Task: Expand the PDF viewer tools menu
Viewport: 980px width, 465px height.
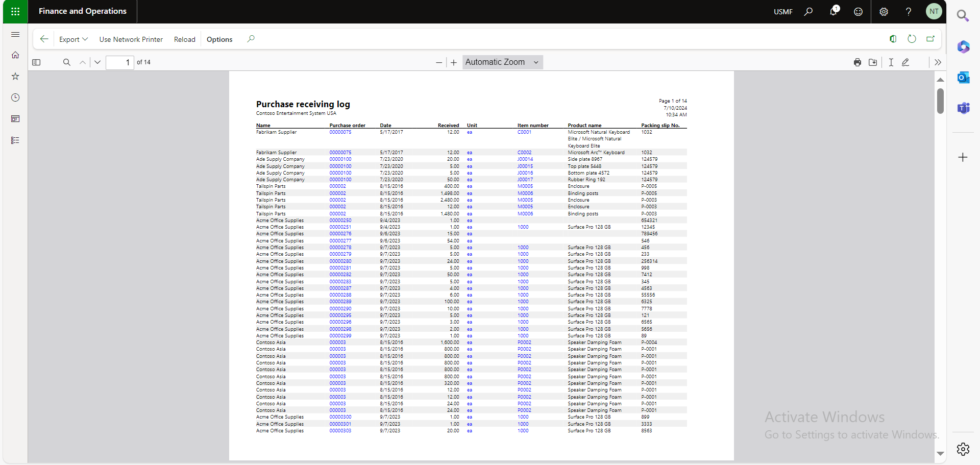Action: click(x=938, y=62)
